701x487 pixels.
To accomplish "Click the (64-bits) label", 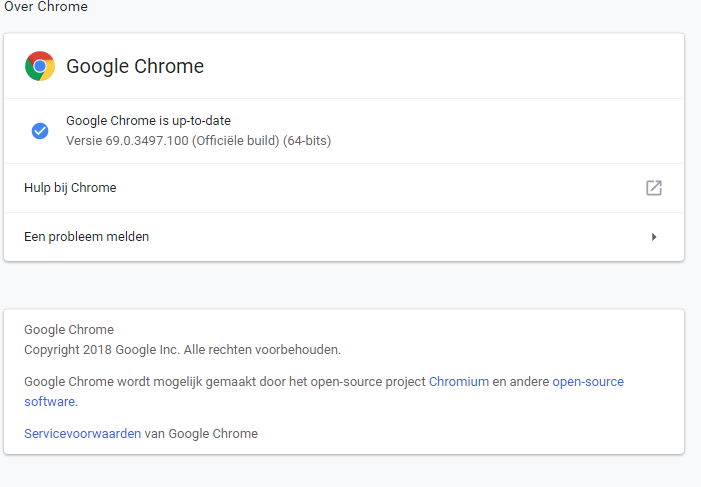I will coord(307,141).
